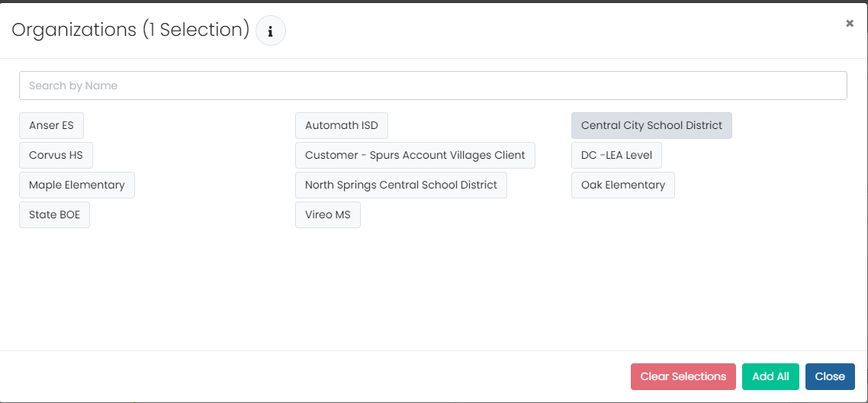Click the Search by Name placeholder text
This screenshot has height=403, width=868.
tap(73, 85)
